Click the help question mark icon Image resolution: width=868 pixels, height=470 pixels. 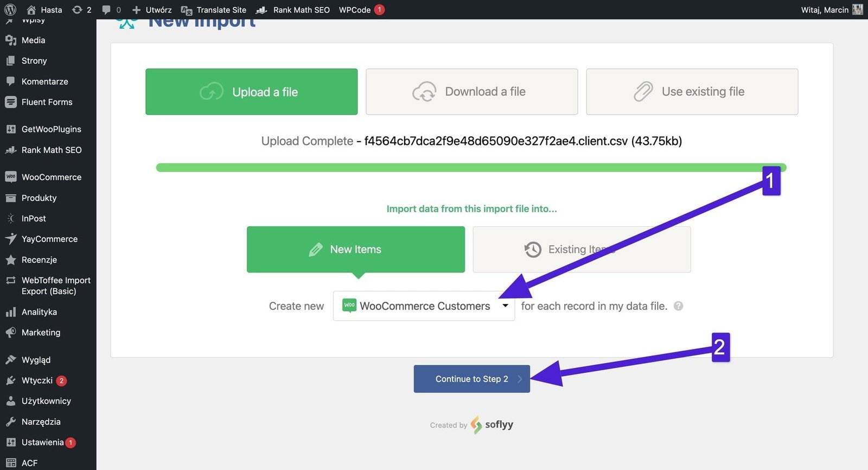(x=678, y=306)
